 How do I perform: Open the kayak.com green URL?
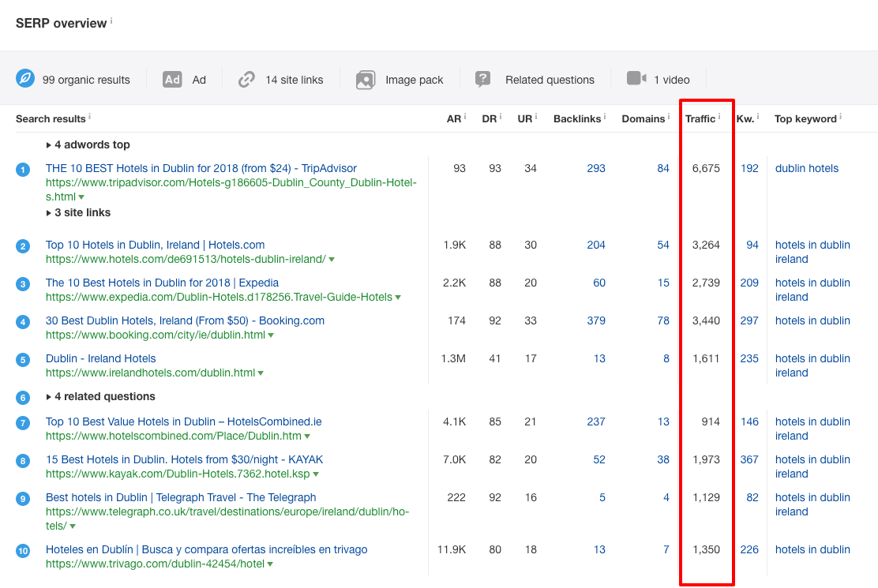[178, 474]
